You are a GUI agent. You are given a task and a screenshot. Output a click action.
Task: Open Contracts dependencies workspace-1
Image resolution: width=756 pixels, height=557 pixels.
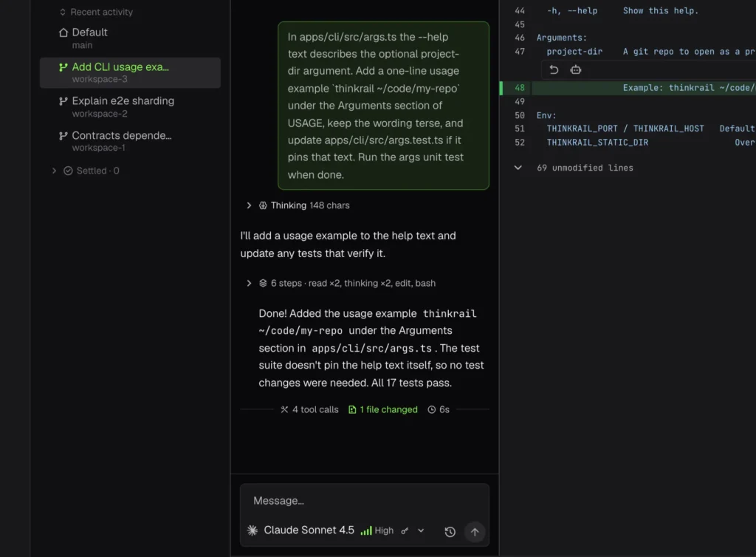[130, 141]
